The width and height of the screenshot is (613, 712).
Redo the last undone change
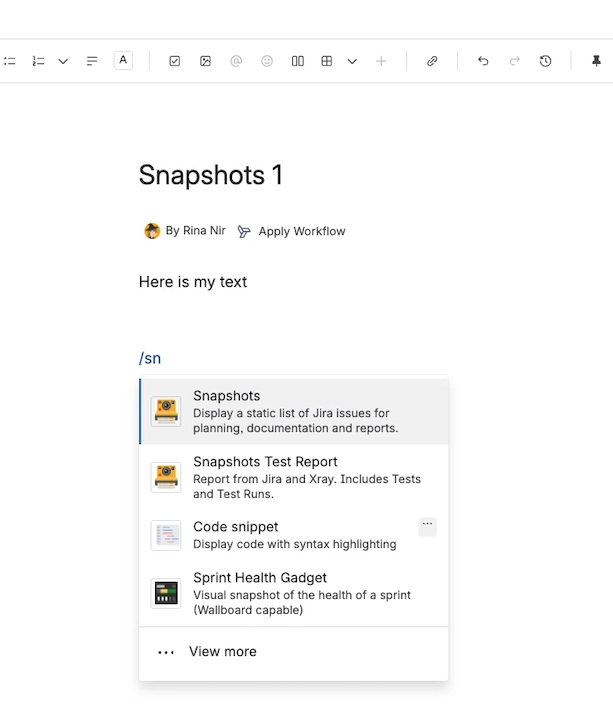tap(514, 61)
